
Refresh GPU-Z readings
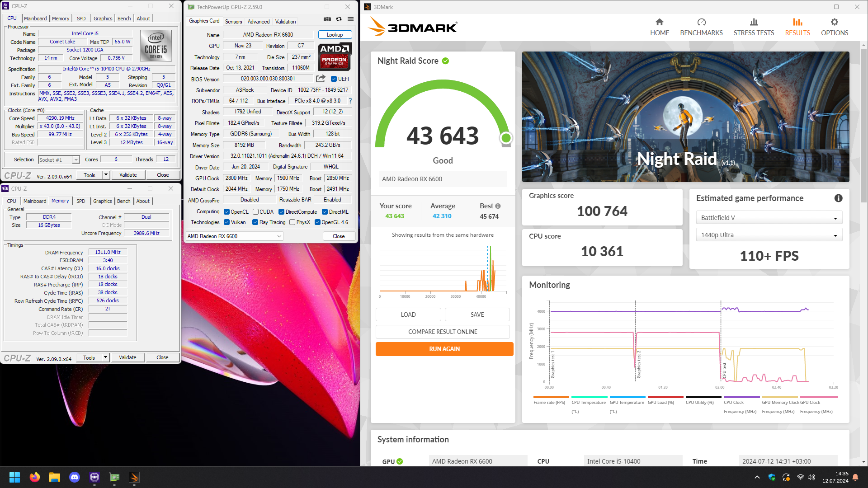coord(339,19)
